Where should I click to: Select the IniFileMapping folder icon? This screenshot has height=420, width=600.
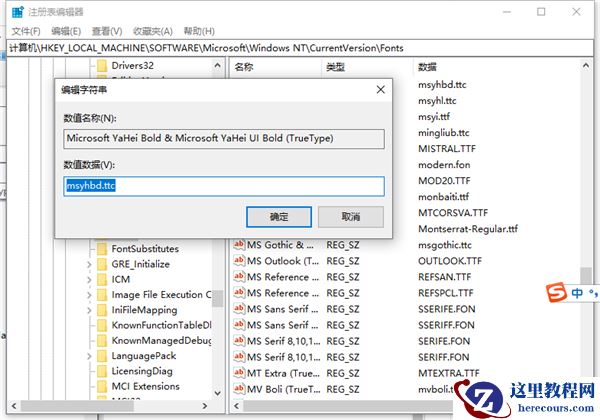102,310
